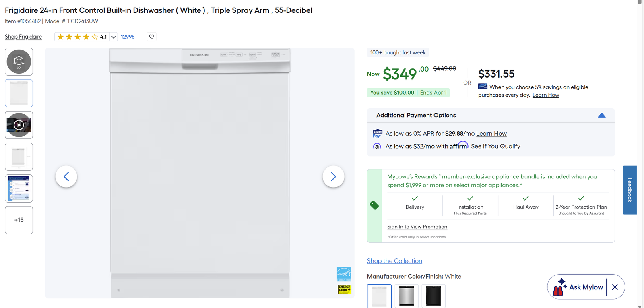Screen dimensions: 644x308
Task: Click the Energy Star badge
Action: click(x=344, y=274)
